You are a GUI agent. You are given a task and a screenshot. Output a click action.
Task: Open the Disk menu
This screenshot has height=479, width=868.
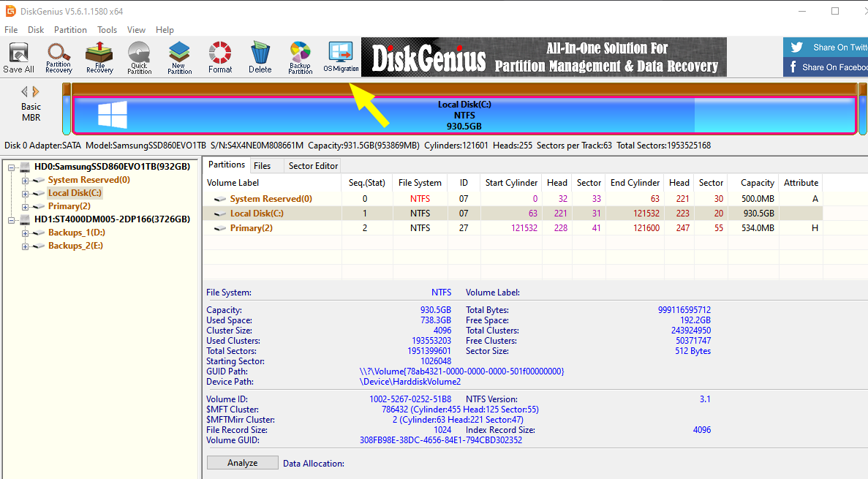36,30
